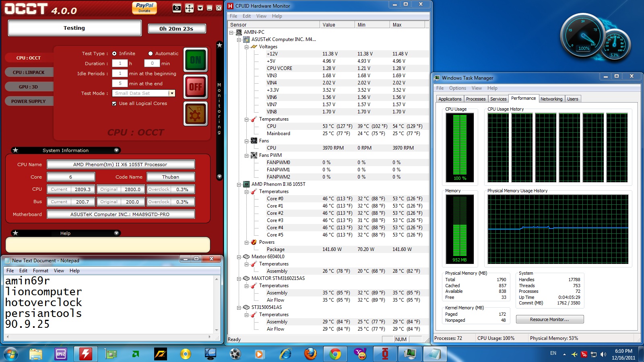Click the System Information star icon
644x362 pixels.
click(x=15, y=150)
